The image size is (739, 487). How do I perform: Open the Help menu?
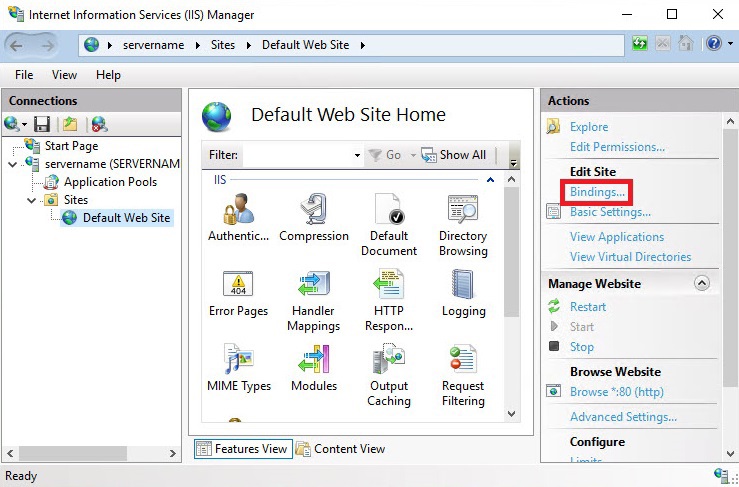click(108, 75)
